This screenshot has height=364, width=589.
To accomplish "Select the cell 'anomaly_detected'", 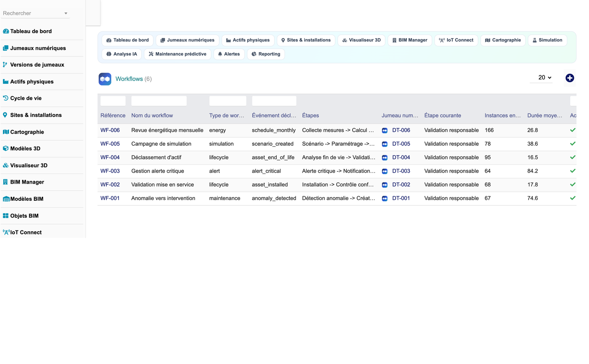I will [x=274, y=198].
